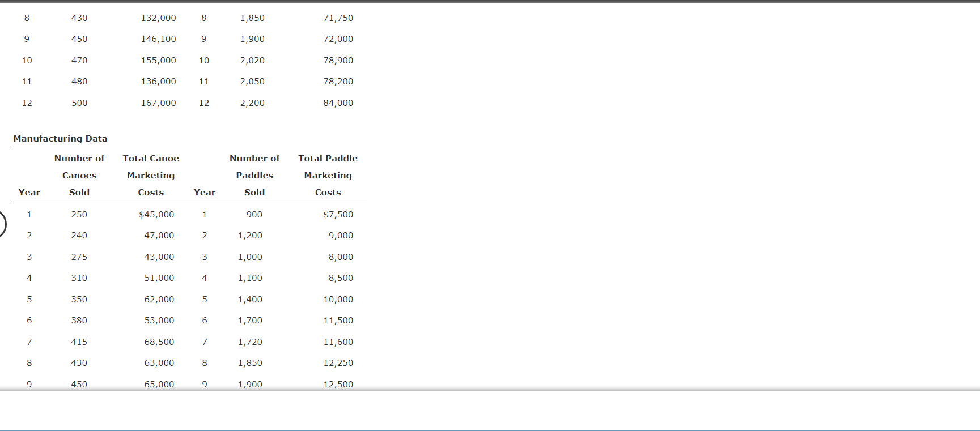Select canoes sold value 380

click(x=79, y=321)
